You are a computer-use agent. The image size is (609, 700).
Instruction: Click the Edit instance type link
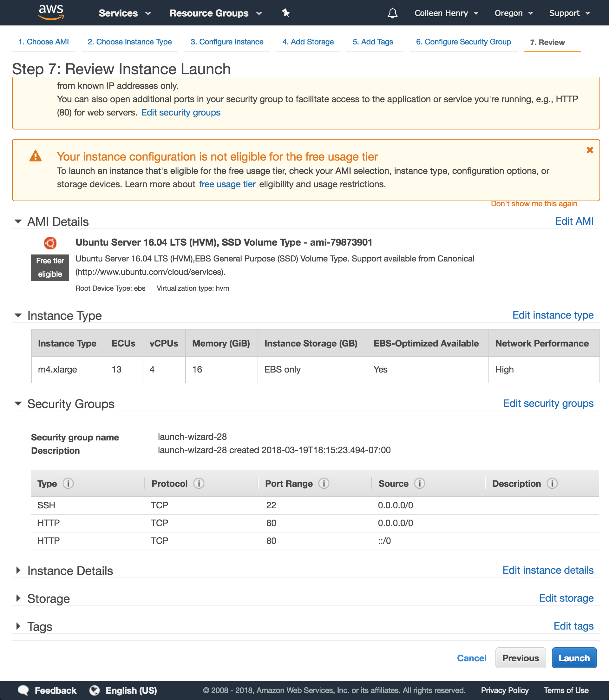coord(553,315)
